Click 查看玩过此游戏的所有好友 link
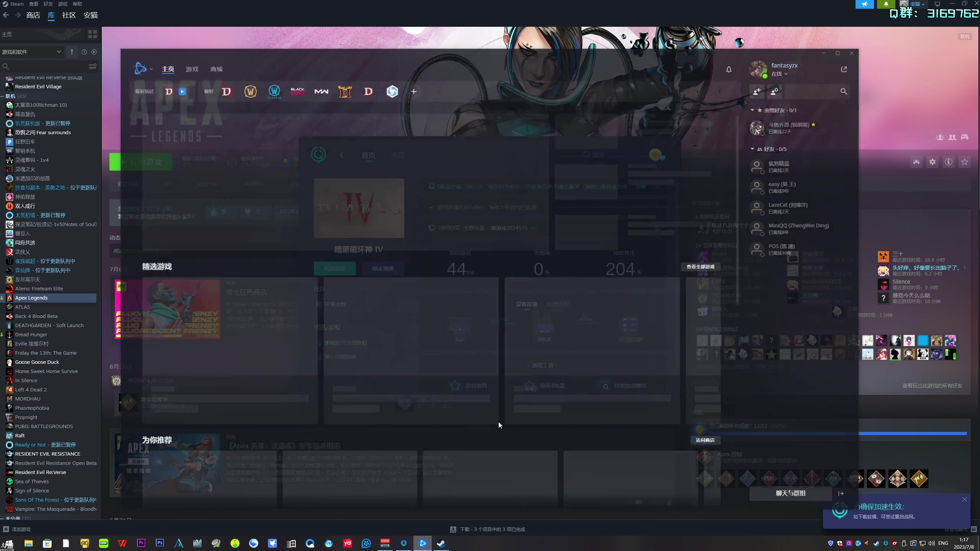The width and height of the screenshot is (980, 551). (x=932, y=386)
